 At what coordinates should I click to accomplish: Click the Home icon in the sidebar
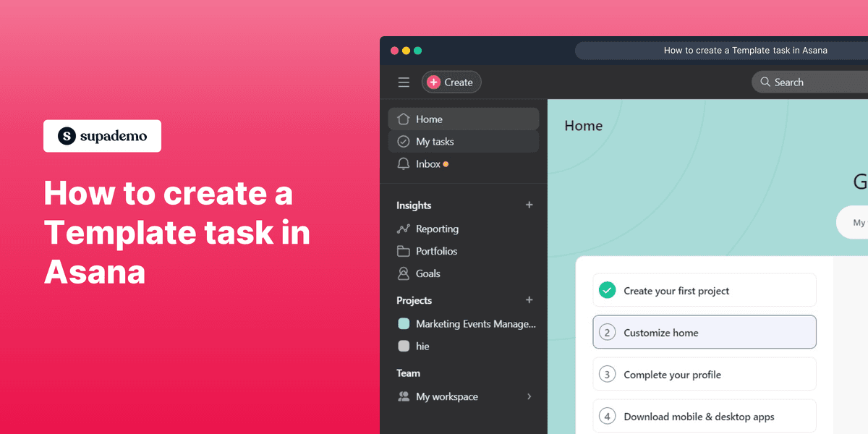(404, 119)
